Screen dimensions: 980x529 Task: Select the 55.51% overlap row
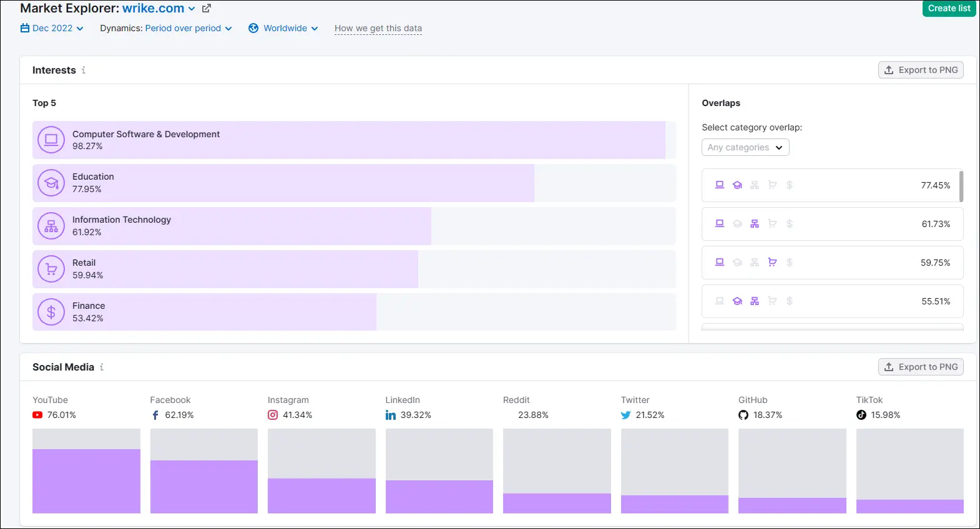(x=832, y=301)
